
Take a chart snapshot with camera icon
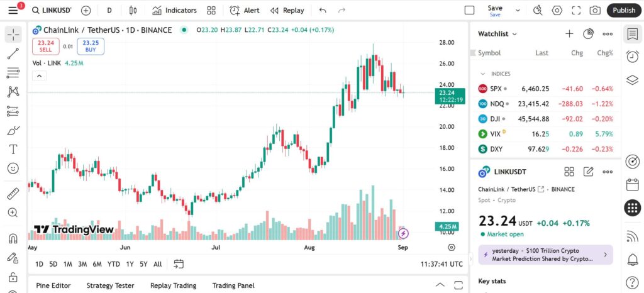[595, 10]
